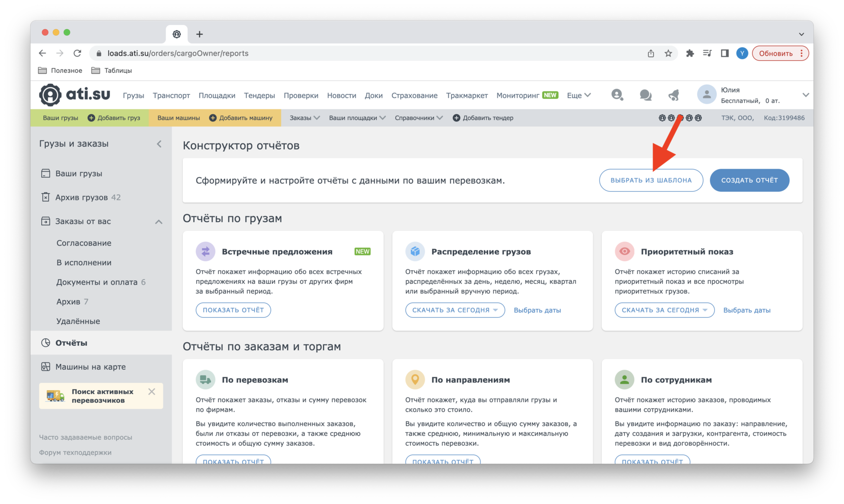Open Удалённые in sidebar
This screenshot has height=504, width=844.
[x=78, y=321]
